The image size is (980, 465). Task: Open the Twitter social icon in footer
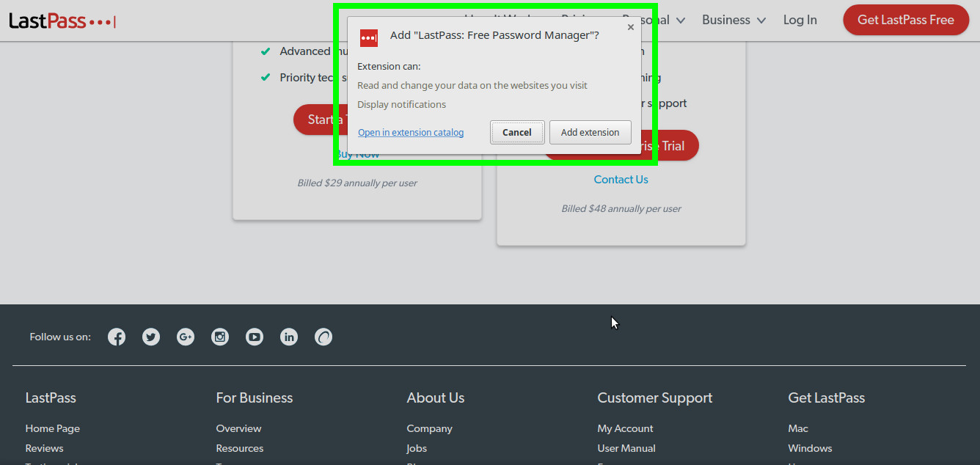151,337
